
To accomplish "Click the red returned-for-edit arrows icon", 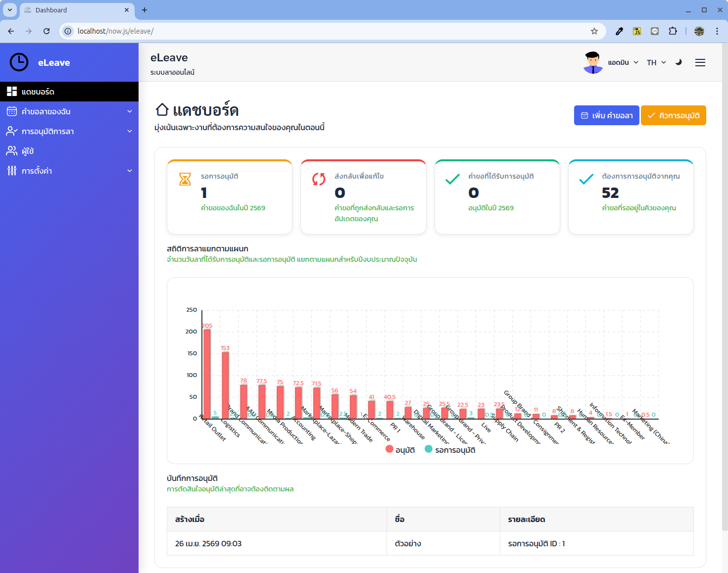I will click(319, 179).
